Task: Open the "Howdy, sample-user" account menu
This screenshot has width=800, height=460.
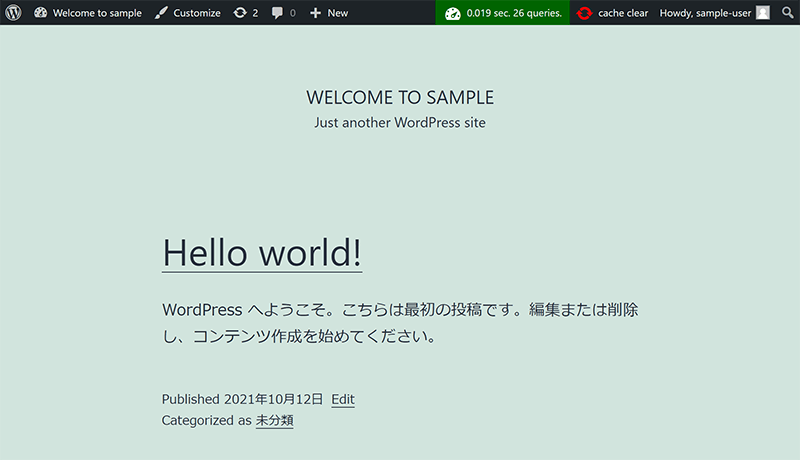Action: tap(705, 13)
